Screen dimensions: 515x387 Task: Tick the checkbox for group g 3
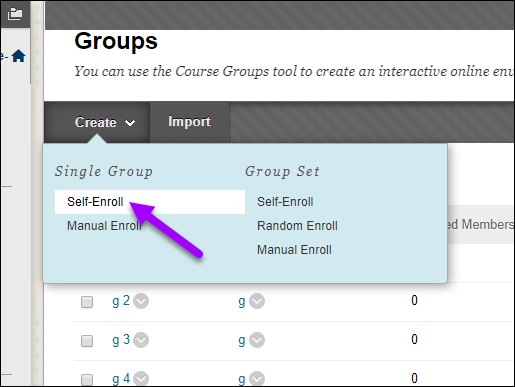point(87,341)
